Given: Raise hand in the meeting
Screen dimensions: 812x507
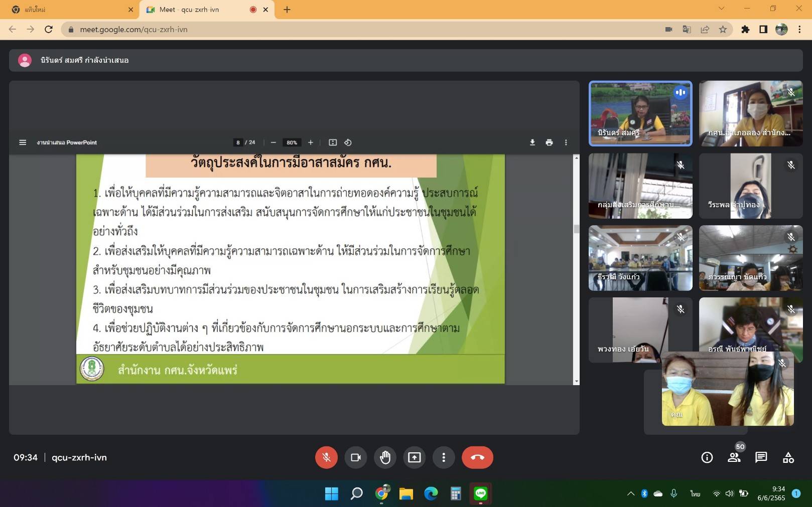Looking at the screenshot, I should tap(385, 457).
